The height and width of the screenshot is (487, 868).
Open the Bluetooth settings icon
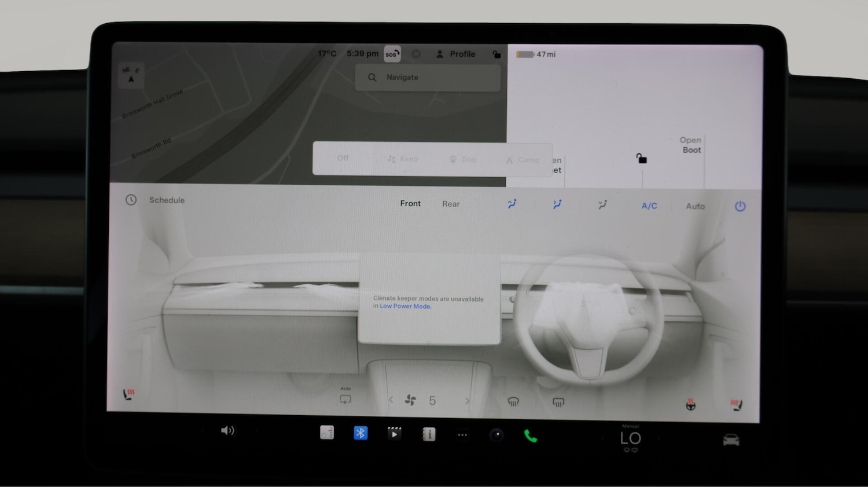tap(361, 433)
